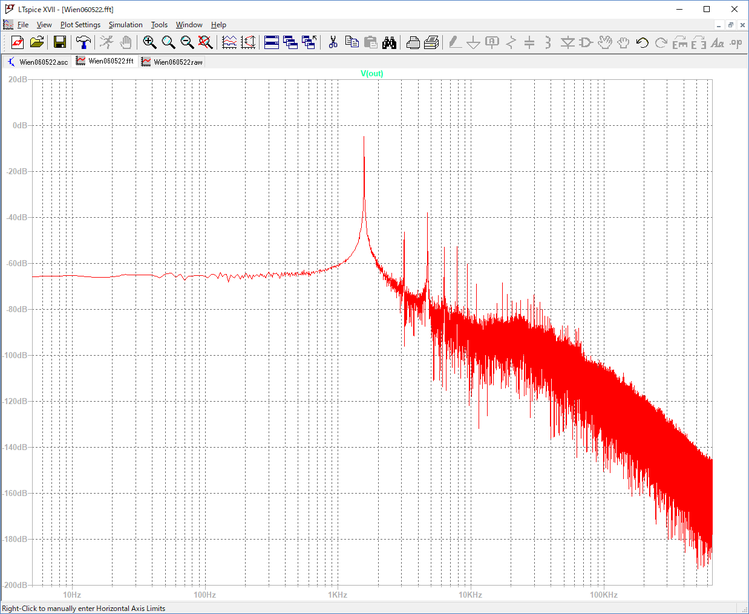749x614 pixels.
Task: Click the tile windows icon
Action: point(271,42)
